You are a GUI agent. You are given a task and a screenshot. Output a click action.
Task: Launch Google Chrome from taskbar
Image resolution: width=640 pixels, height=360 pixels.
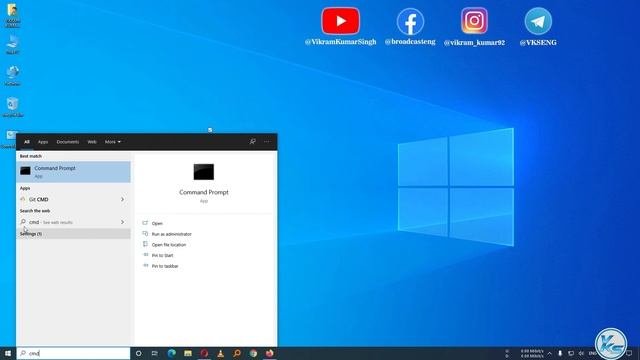pos(253,353)
